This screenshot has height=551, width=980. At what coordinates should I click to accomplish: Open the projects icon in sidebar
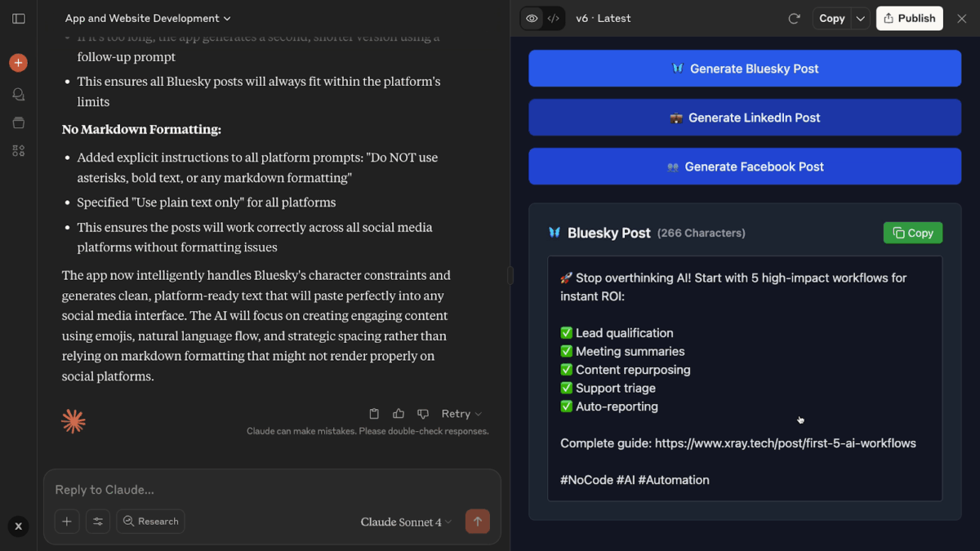(19, 122)
